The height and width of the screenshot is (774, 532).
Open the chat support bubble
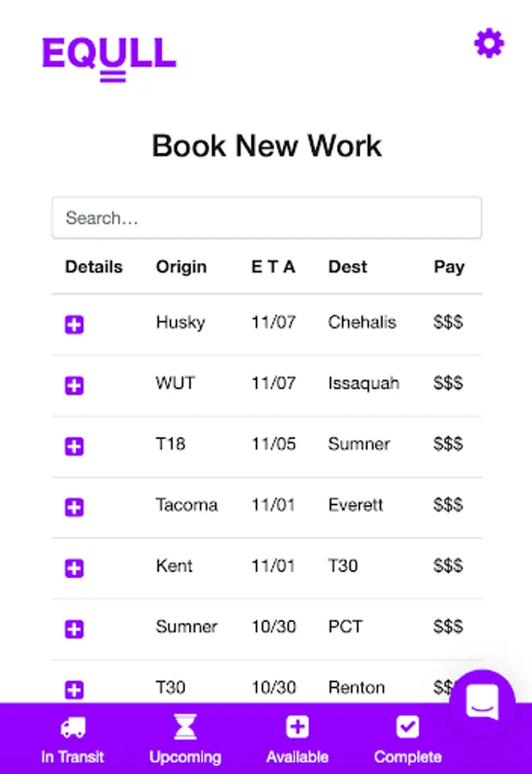pos(481,703)
